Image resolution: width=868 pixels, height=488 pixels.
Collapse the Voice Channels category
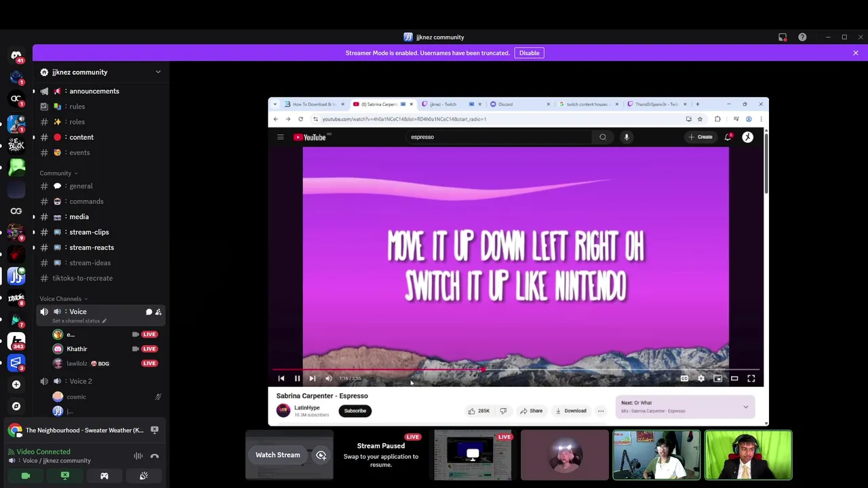(63, 299)
